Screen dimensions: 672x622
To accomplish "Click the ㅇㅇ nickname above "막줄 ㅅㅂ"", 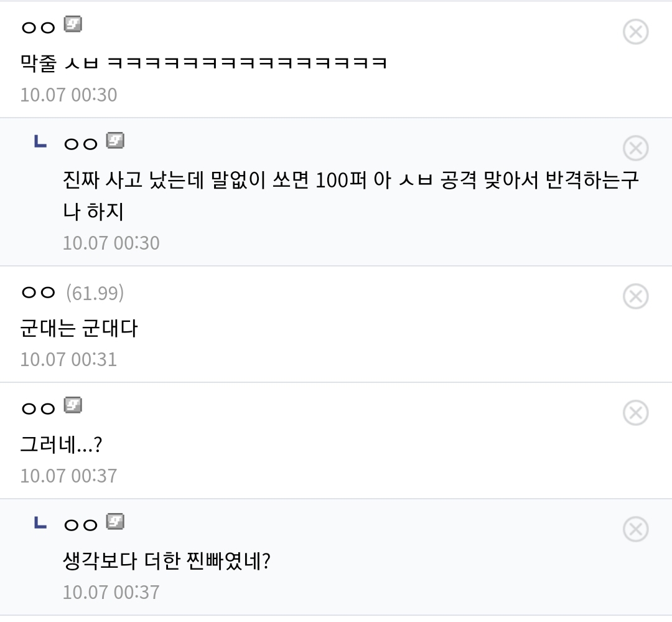I will (x=39, y=27).
